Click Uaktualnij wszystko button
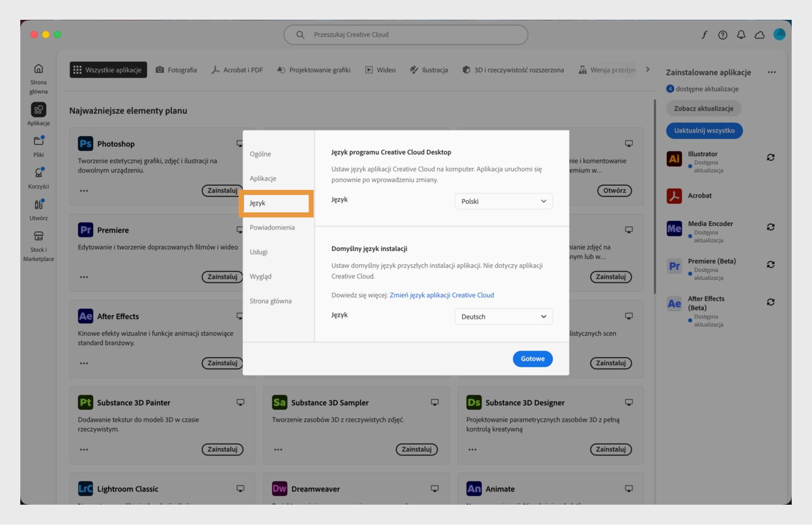Image resolution: width=812 pixels, height=525 pixels. pyautogui.click(x=704, y=130)
